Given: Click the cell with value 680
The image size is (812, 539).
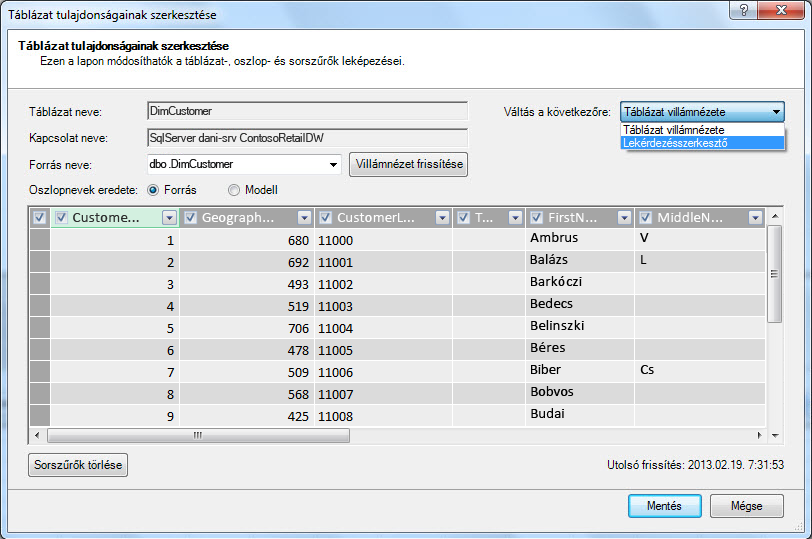Looking at the screenshot, I should click(246, 240).
